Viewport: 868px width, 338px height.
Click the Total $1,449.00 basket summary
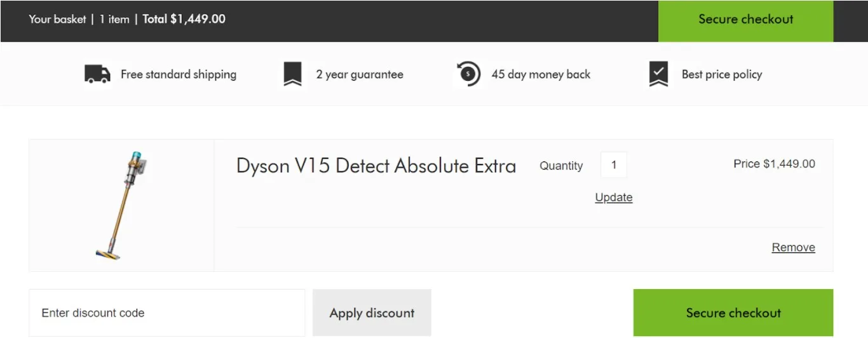184,19
